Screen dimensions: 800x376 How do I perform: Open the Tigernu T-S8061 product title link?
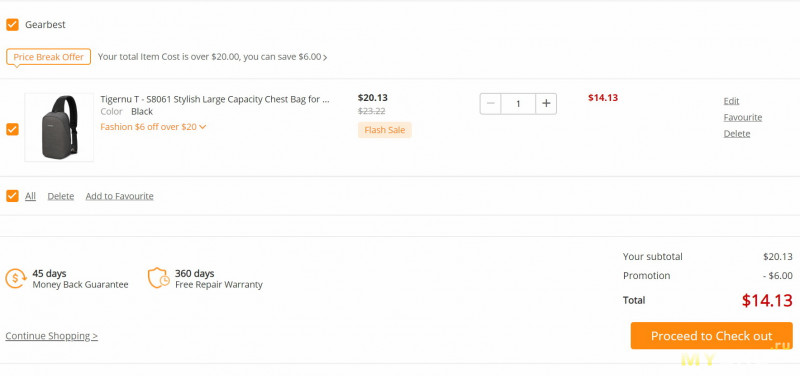pos(215,99)
